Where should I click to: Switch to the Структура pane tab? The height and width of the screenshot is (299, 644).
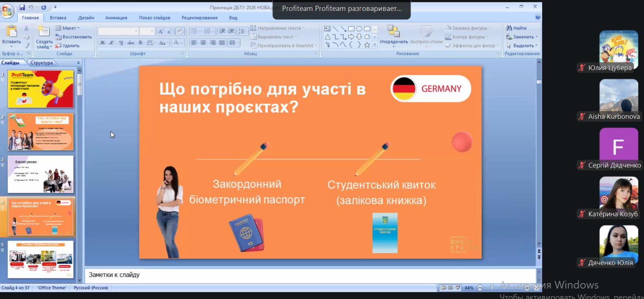[x=41, y=63]
